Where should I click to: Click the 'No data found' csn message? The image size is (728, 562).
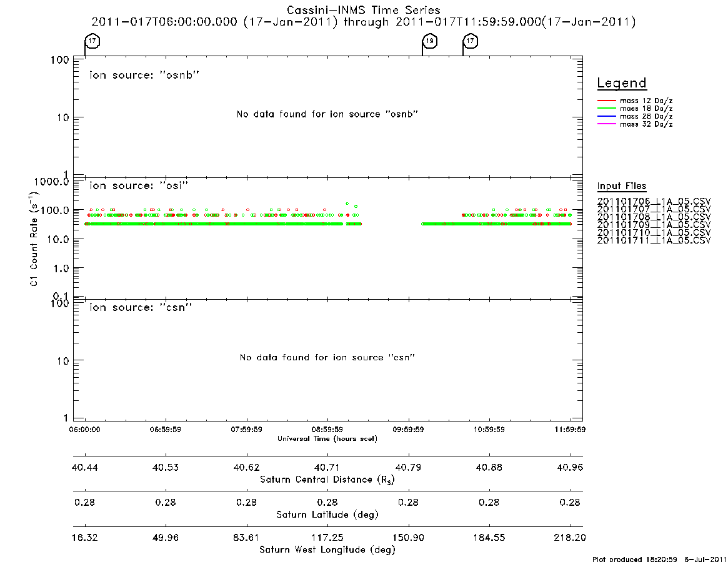pyautogui.click(x=327, y=357)
